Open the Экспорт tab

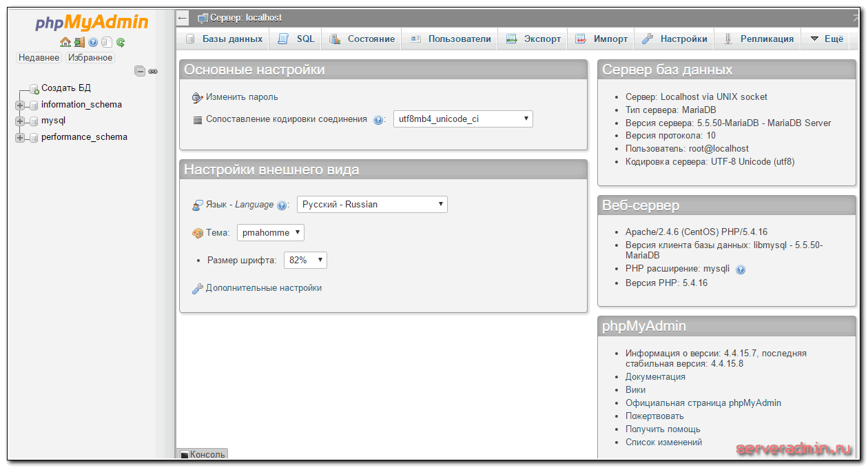(x=534, y=39)
